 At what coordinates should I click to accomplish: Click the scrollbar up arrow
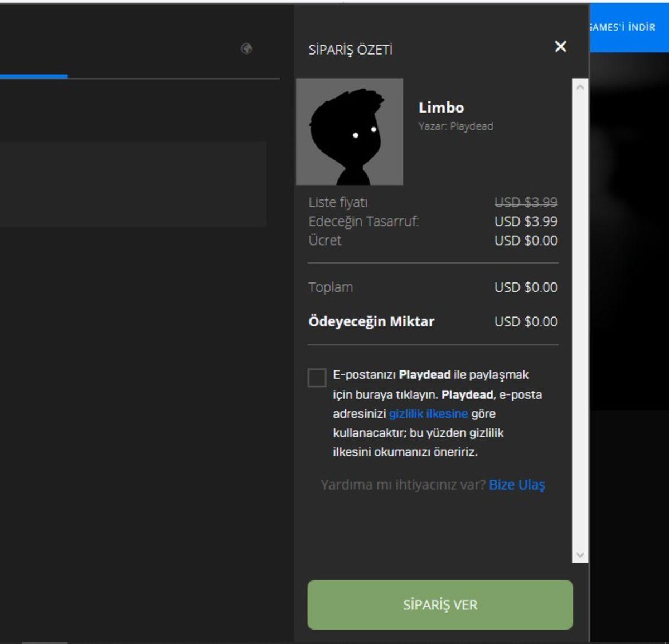click(x=579, y=86)
